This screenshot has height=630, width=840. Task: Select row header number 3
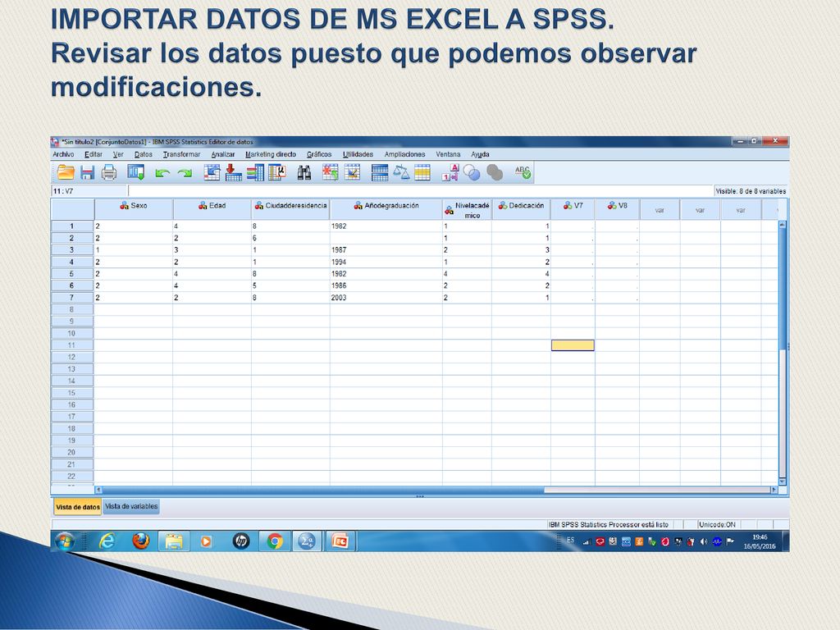coord(72,250)
